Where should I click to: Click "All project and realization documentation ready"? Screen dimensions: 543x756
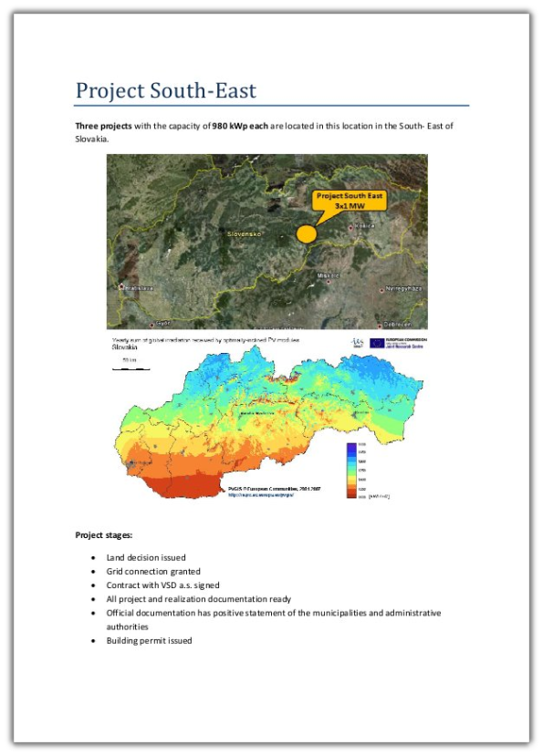point(198,599)
